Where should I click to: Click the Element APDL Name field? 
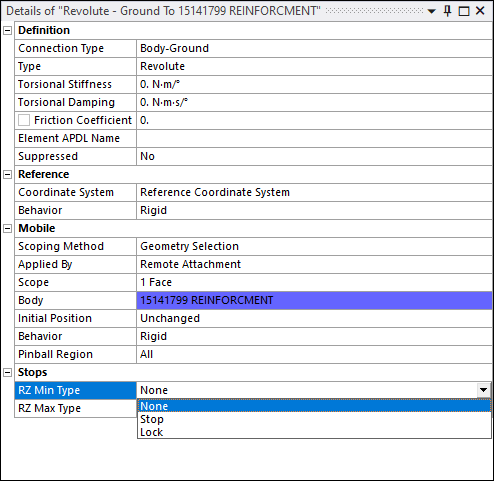314,138
